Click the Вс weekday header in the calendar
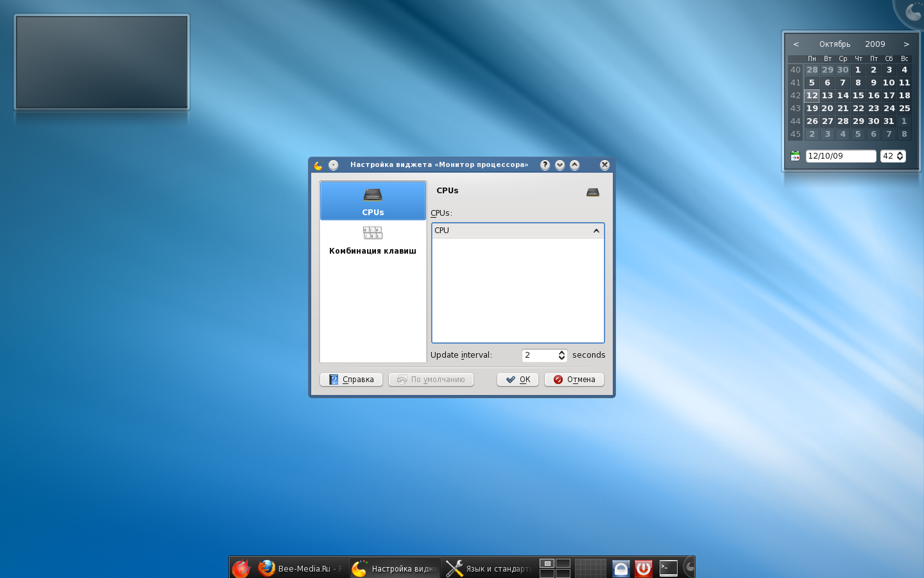924x578 pixels. click(x=904, y=58)
